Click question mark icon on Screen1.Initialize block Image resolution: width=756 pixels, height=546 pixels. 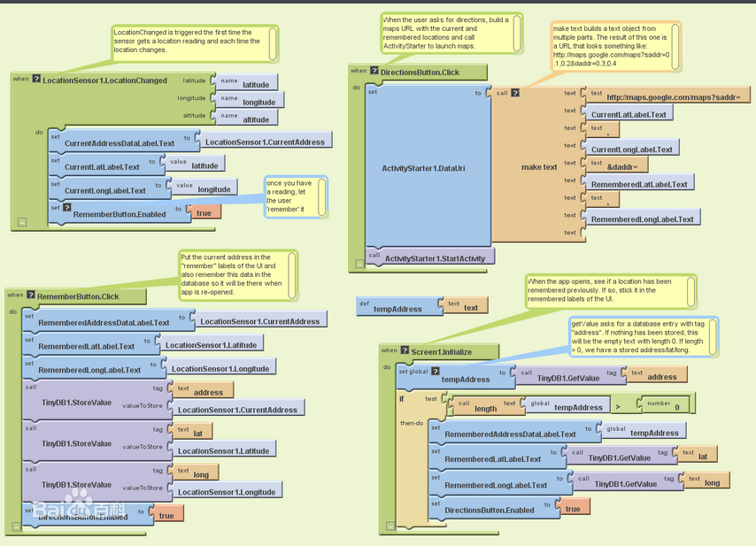[405, 350]
